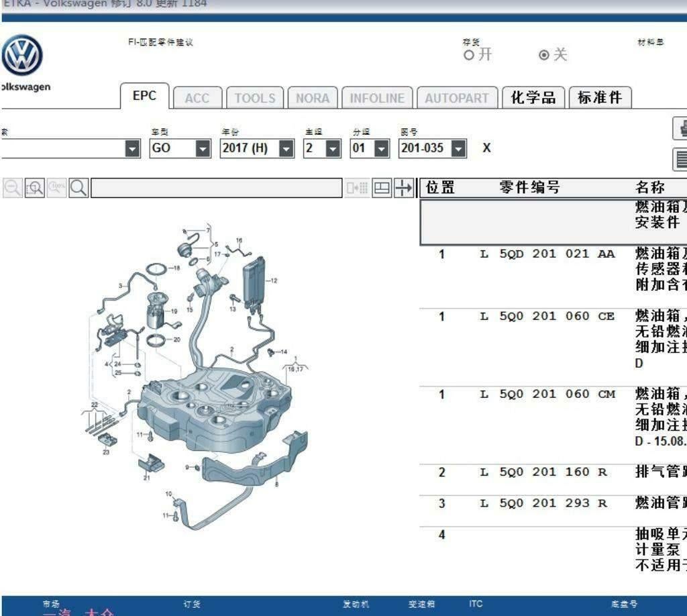Click the search text field above diagram

tap(216, 188)
